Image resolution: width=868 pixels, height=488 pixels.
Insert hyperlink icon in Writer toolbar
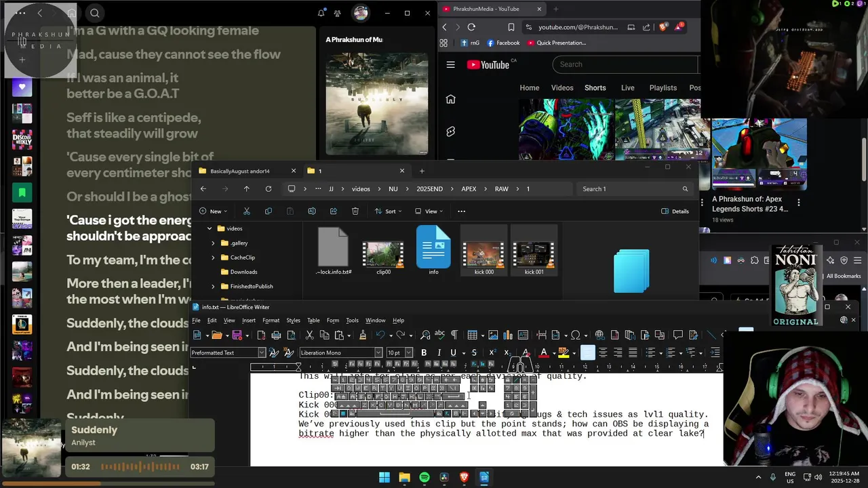[599, 335]
